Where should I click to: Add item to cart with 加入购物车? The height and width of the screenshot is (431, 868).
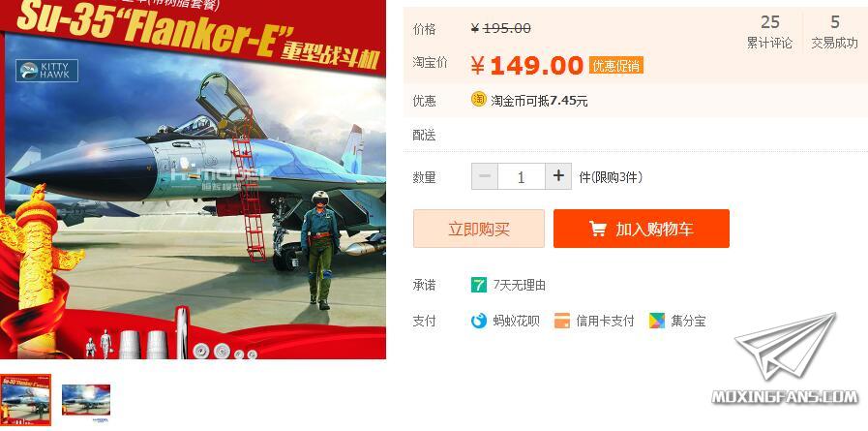tap(641, 229)
